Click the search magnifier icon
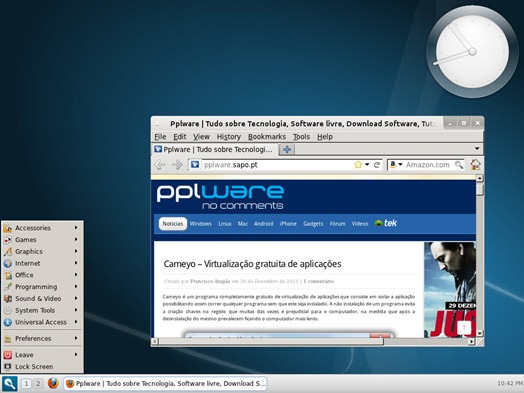 click(459, 165)
